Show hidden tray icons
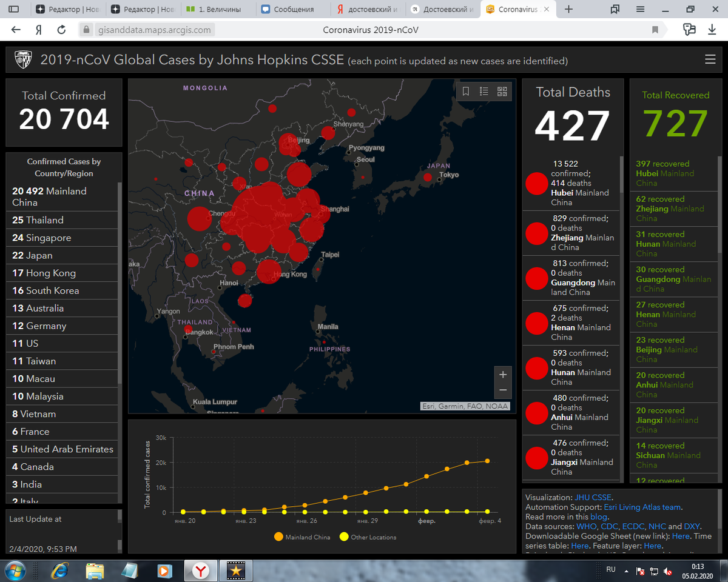This screenshot has width=728, height=582. (x=627, y=571)
